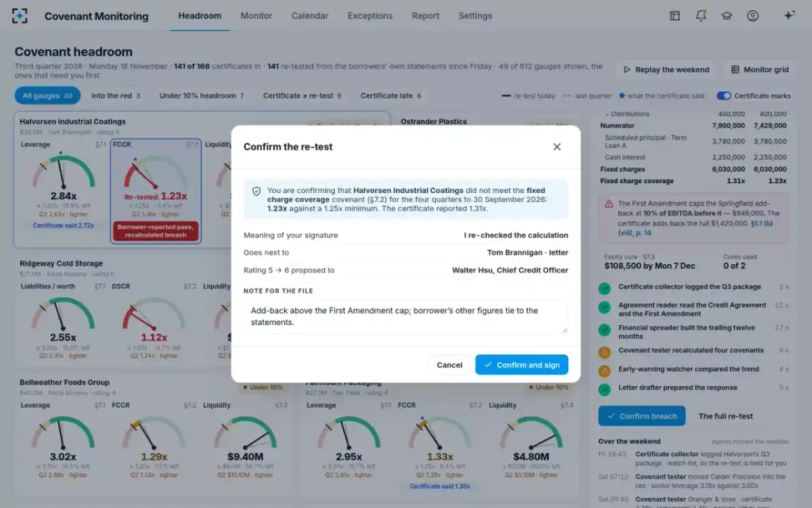Viewport: 812px width, 508px height.
Task: Filter by Under 10% headroom
Action: click(x=201, y=96)
